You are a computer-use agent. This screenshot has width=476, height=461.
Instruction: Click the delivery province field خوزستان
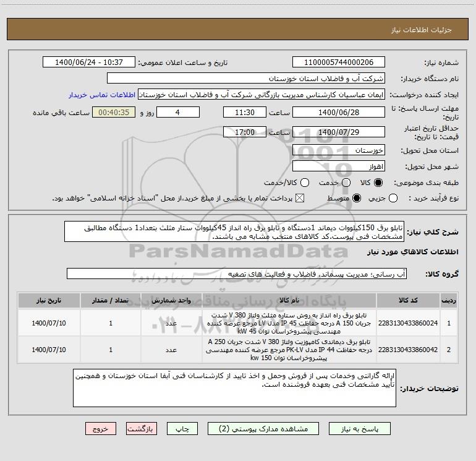339,150
